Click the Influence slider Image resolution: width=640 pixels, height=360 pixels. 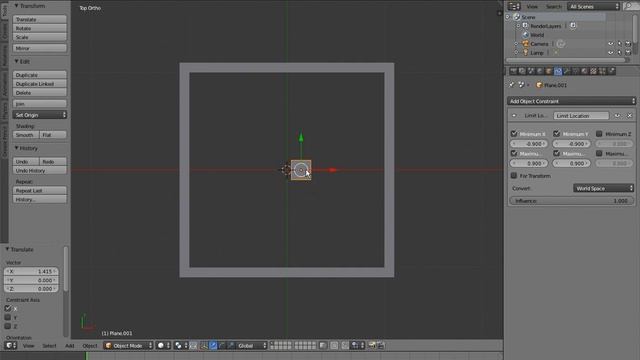(x=571, y=201)
